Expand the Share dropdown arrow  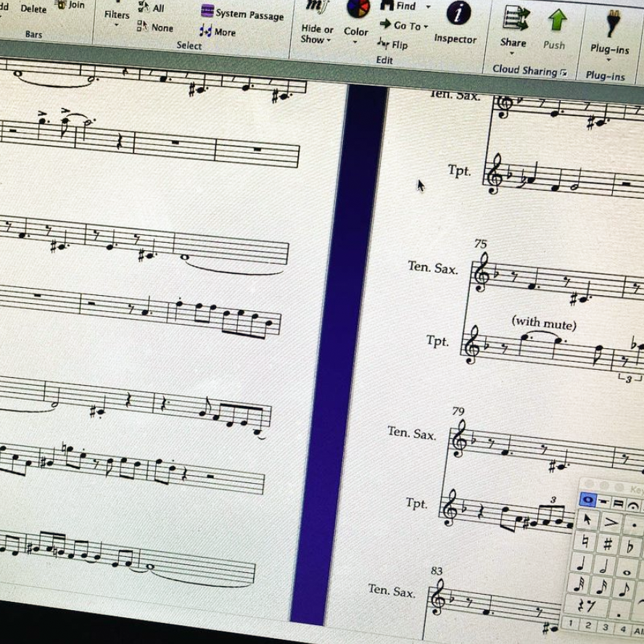coord(512,54)
